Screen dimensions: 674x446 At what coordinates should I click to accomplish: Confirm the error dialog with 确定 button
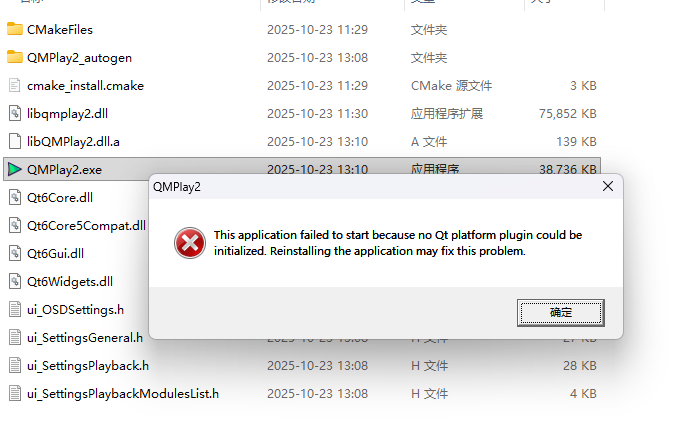point(561,312)
